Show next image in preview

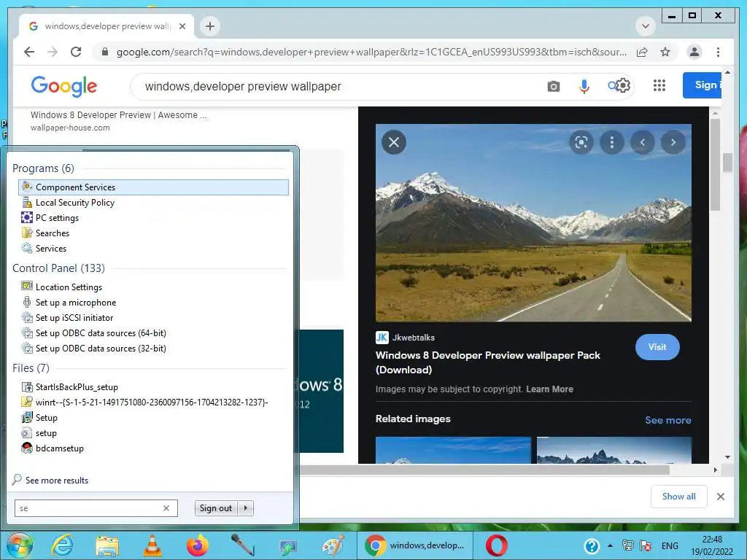tap(673, 142)
